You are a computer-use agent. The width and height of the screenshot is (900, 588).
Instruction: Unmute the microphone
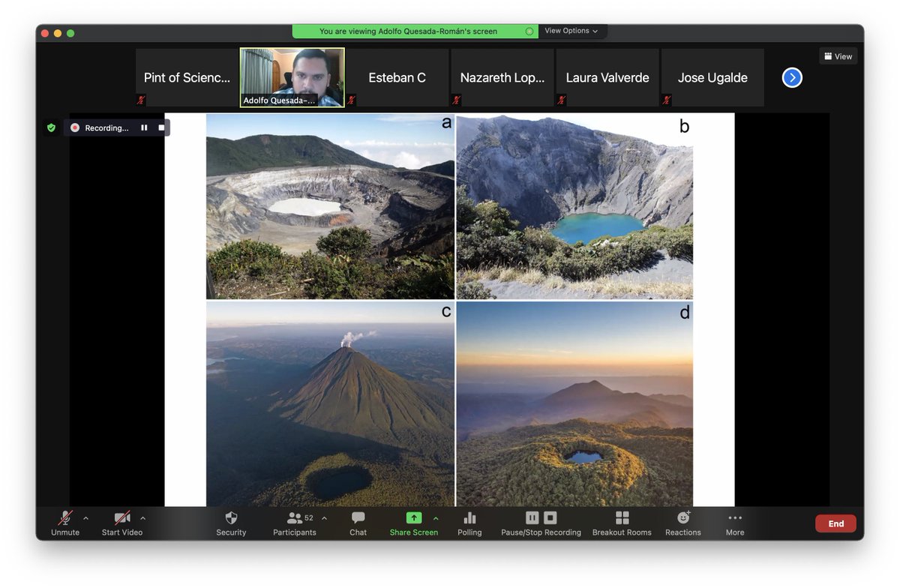tap(65, 523)
